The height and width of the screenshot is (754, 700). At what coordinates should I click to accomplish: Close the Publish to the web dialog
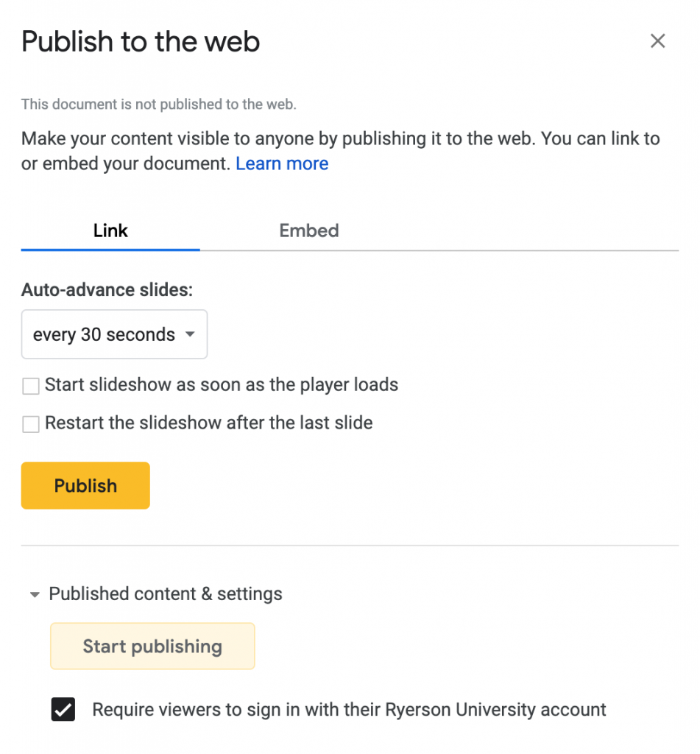click(x=657, y=41)
